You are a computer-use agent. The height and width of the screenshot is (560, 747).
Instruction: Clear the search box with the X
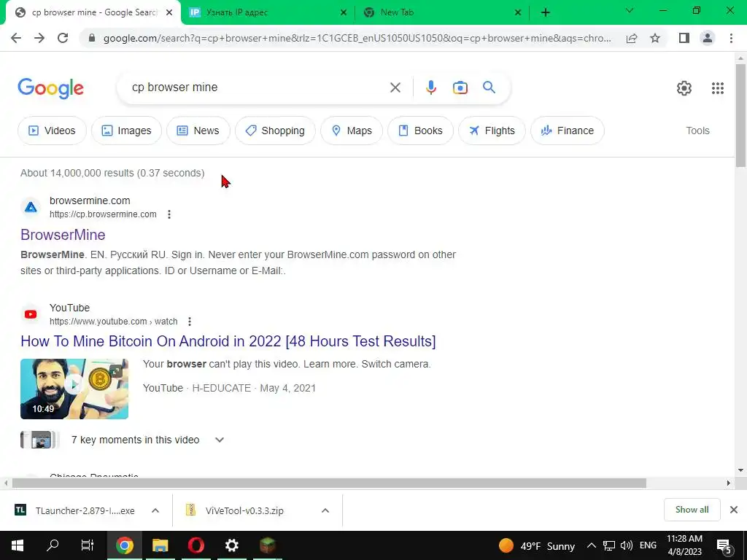point(395,87)
